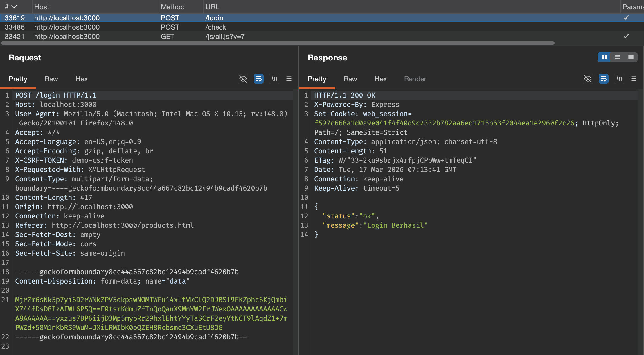
Task: Hide non-printable characters in Request panel
Action: point(243,79)
